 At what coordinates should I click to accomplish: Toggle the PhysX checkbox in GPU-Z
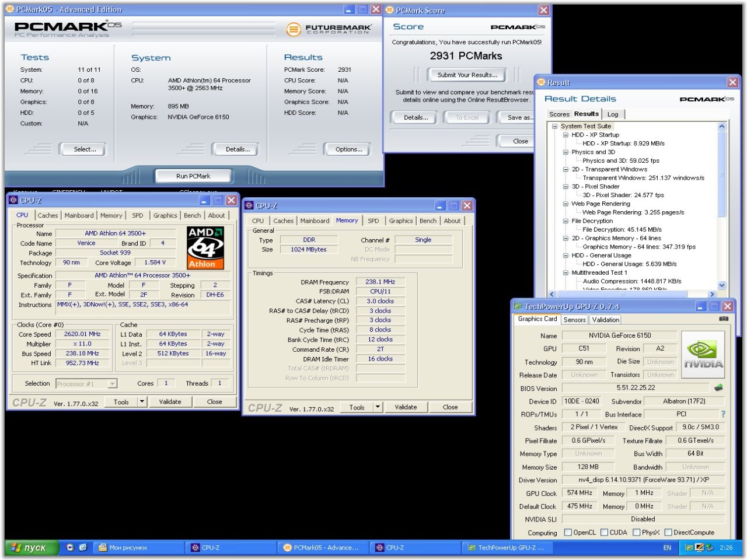636,532
